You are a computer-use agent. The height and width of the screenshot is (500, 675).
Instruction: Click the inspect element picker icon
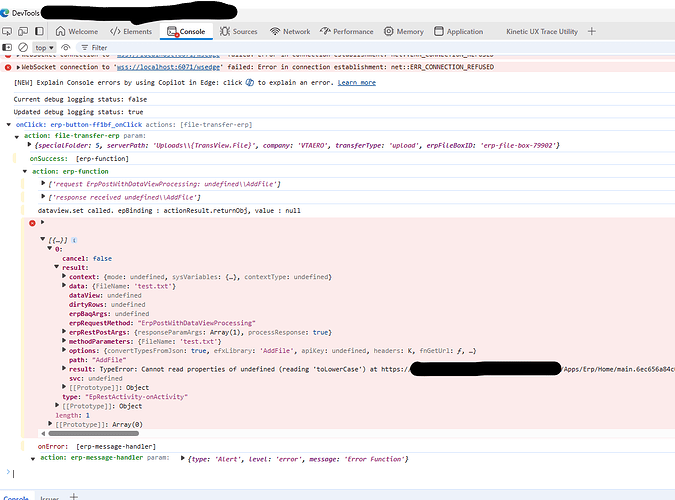click(x=7, y=31)
